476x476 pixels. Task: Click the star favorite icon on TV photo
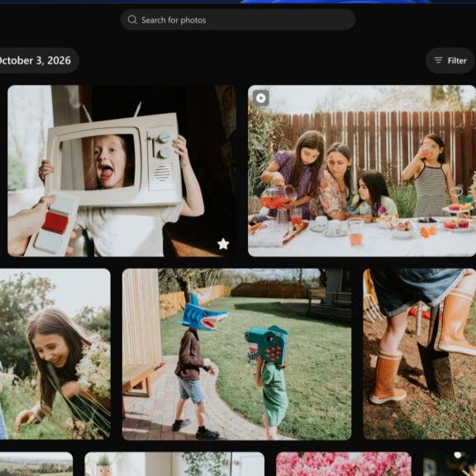click(223, 244)
